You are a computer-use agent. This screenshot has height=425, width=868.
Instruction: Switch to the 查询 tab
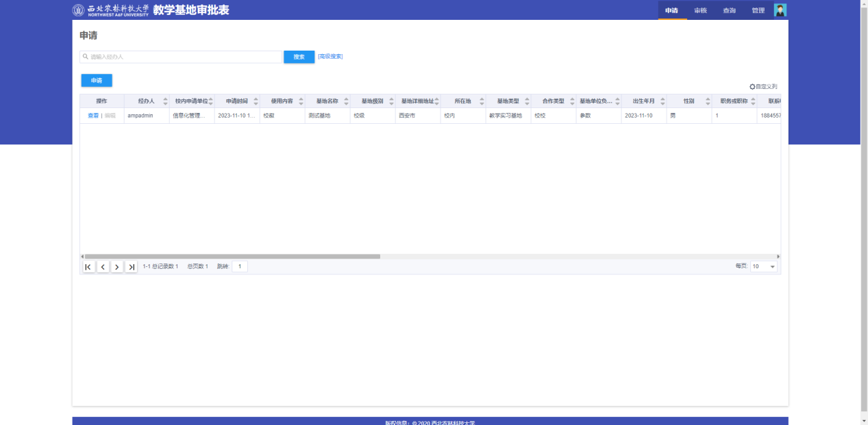tap(729, 10)
